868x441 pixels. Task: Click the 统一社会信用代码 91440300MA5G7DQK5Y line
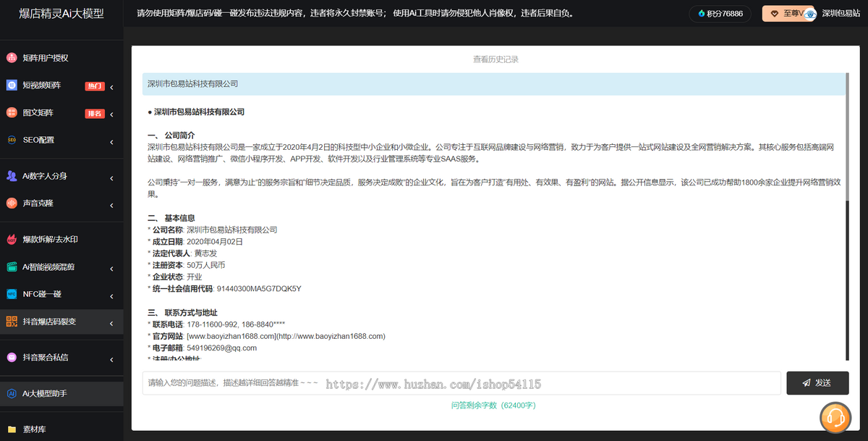point(224,289)
